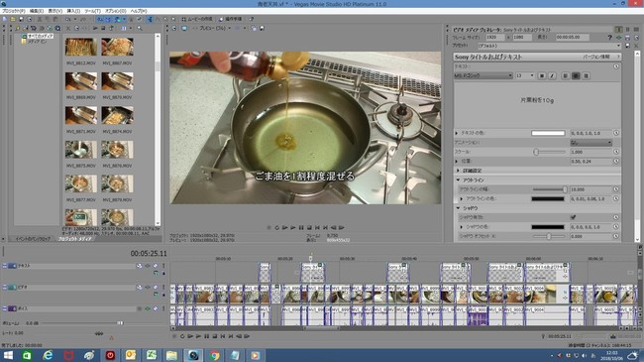Image resolution: width=644 pixels, height=362 pixels.
Task: Open the プロジェクト(P) menu
Action: (14, 11)
